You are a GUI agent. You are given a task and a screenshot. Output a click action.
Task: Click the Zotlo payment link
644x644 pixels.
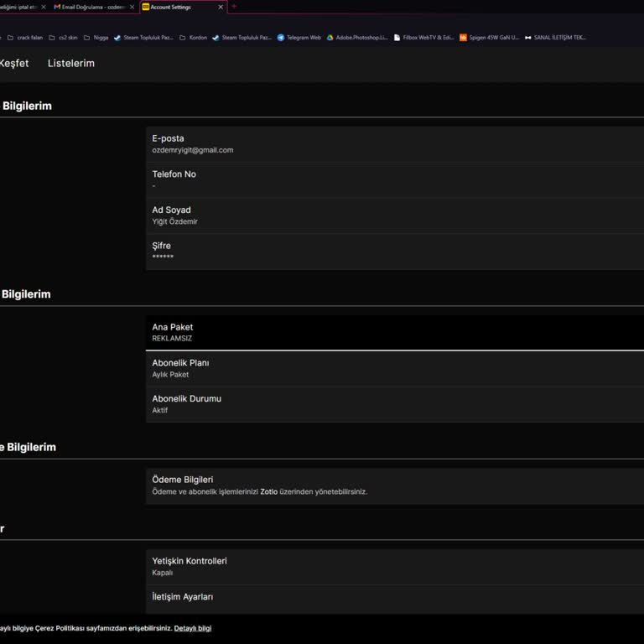268,491
